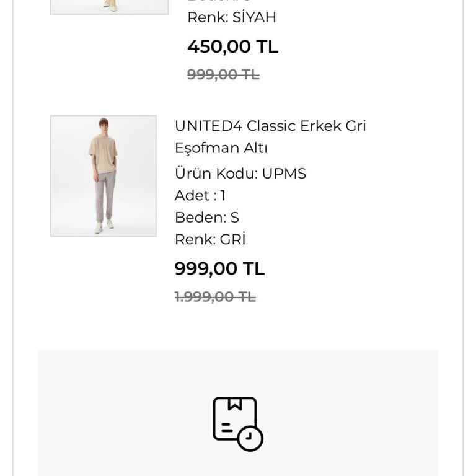The height and width of the screenshot is (476, 476).
Task: Click the Adet : 1 quantity text
Action: 200,196
